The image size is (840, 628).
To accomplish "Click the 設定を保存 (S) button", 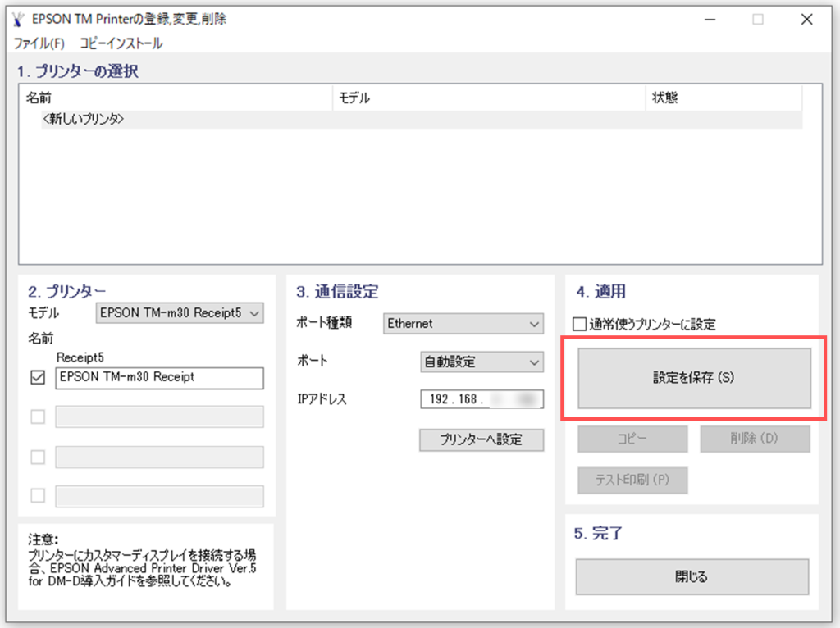I will click(x=694, y=378).
